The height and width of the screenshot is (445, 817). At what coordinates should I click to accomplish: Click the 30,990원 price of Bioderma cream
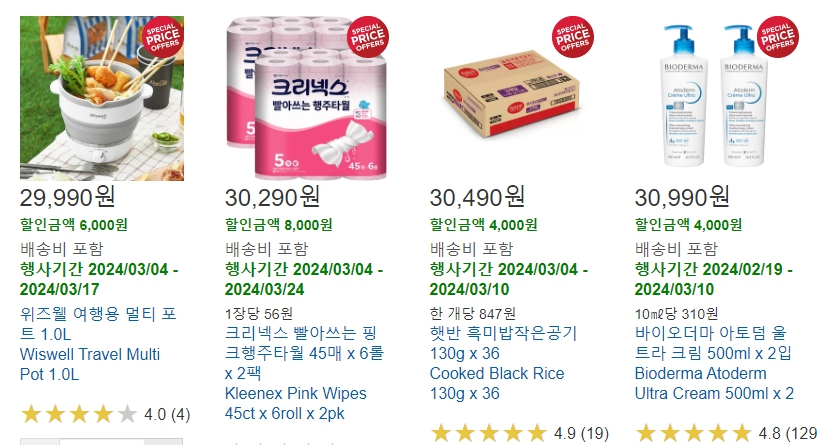tap(682, 197)
